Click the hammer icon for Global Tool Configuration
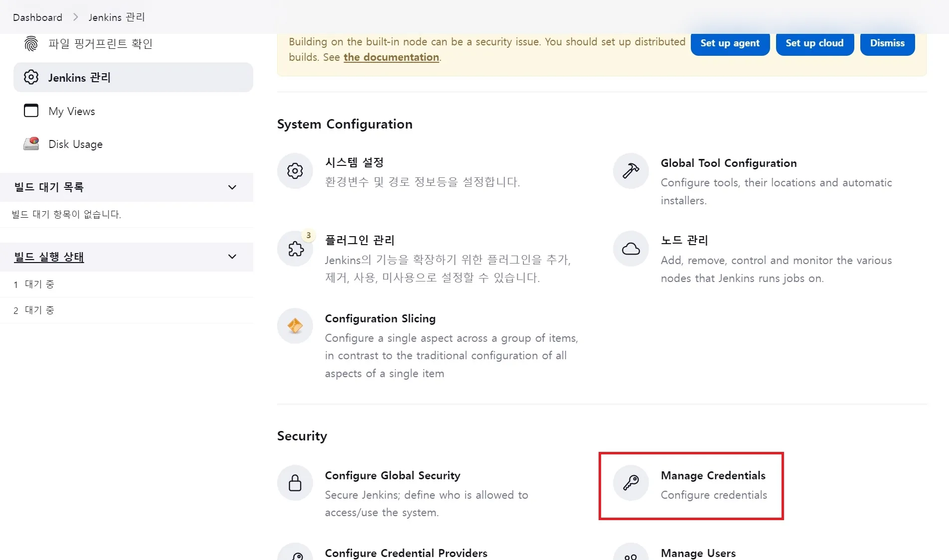 point(631,171)
